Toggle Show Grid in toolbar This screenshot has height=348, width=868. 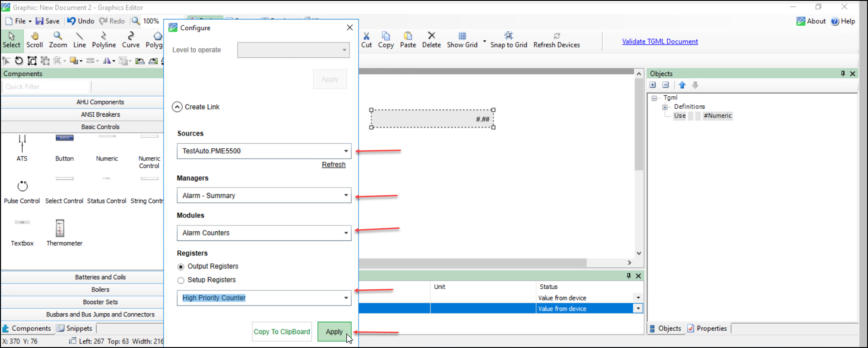[462, 40]
